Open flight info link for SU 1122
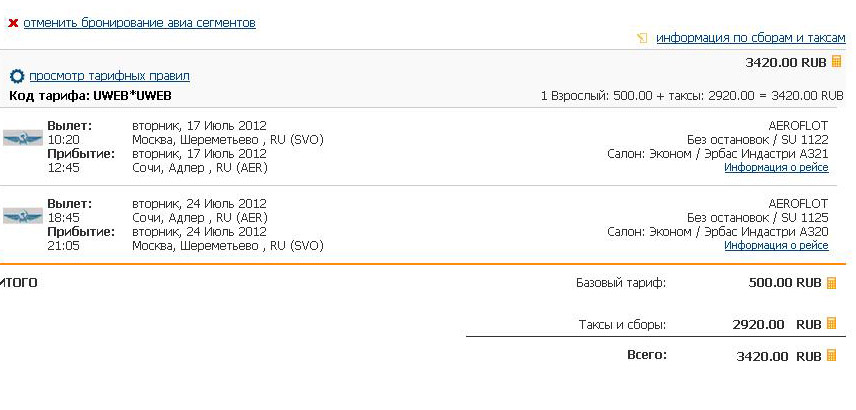Image resolution: width=856 pixels, height=410 pixels. tap(776, 168)
